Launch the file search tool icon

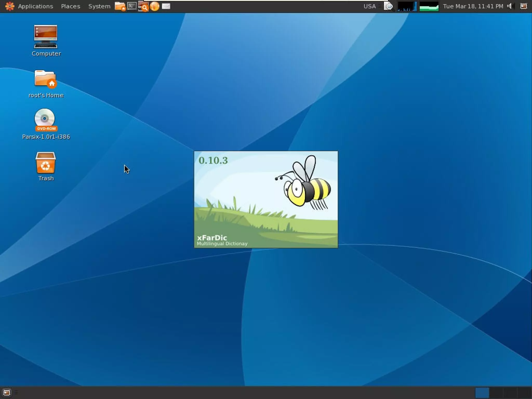point(143,6)
